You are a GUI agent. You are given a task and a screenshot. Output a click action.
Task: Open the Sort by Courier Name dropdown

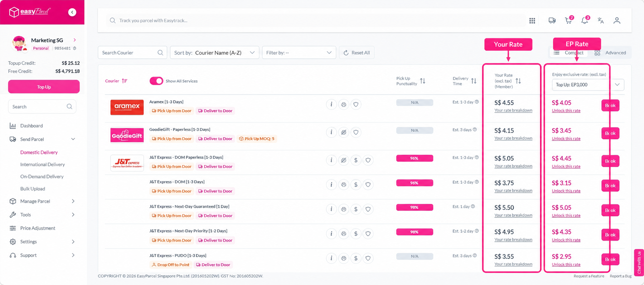coord(214,53)
